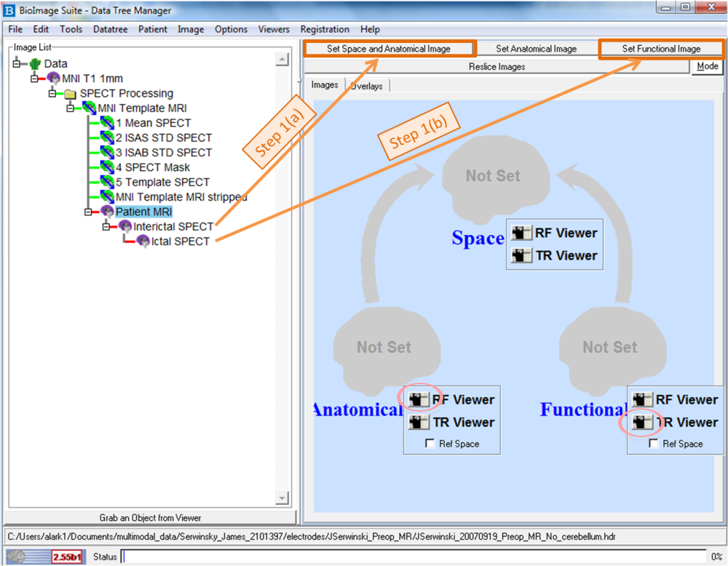Click the Anatomical TR Viewer icon

419,422
